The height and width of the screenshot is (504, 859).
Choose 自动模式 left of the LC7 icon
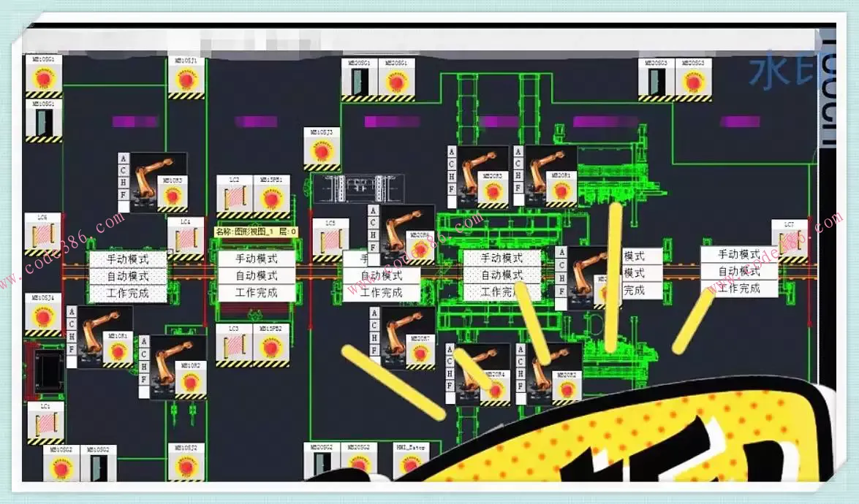point(739,272)
